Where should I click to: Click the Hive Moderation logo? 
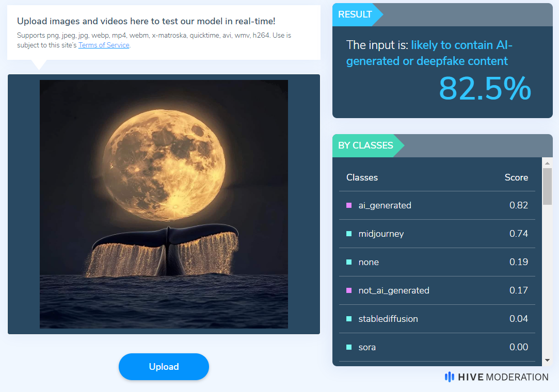click(x=497, y=377)
